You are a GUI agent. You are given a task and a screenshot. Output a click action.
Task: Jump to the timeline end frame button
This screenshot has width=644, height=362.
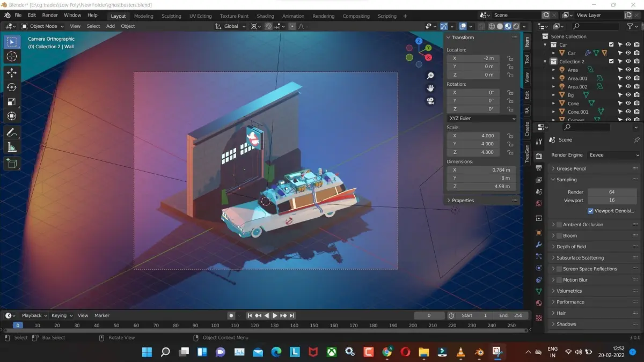pos(292,316)
